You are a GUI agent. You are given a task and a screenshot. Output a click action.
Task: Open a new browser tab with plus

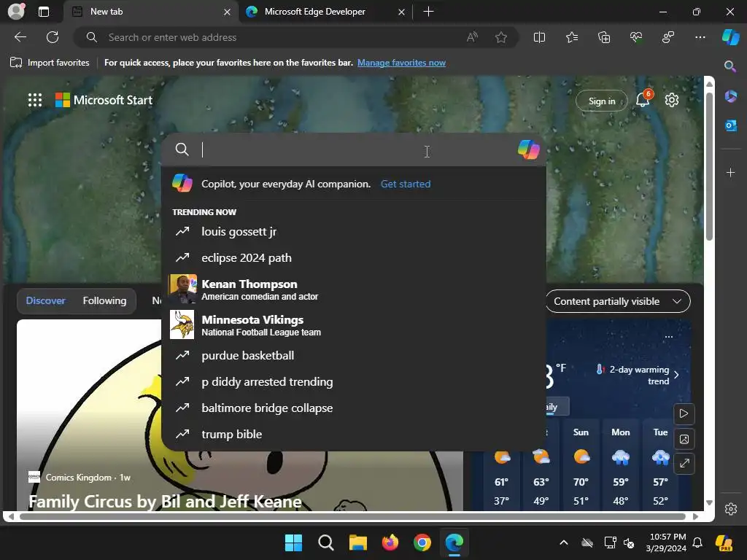(x=428, y=12)
